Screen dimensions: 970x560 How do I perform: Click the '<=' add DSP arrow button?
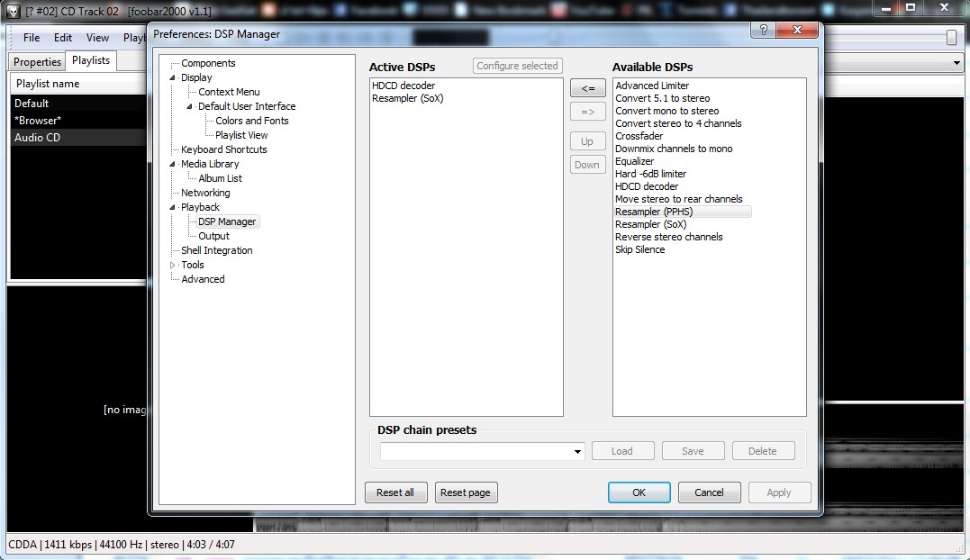point(588,88)
